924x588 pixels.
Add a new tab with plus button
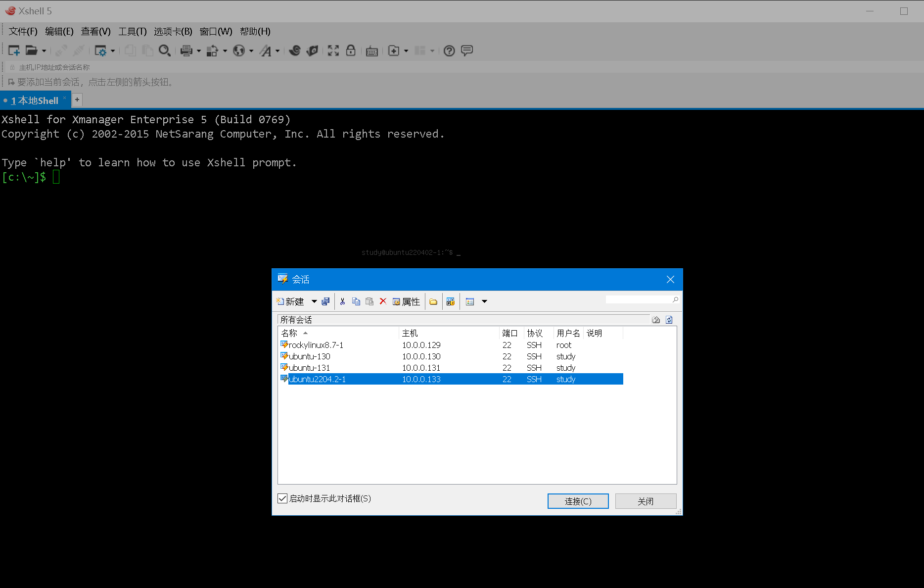[77, 99]
